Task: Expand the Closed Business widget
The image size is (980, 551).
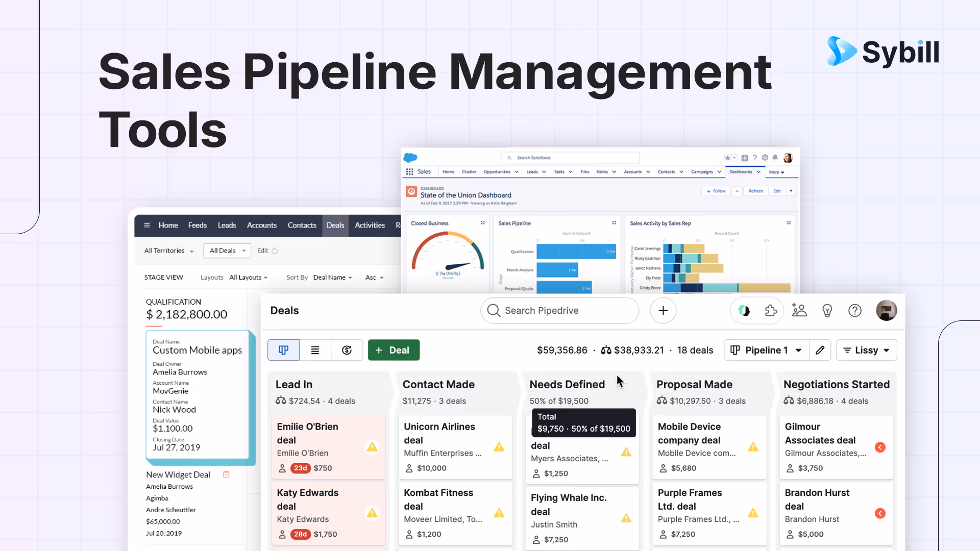Action: (x=483, y=223)
